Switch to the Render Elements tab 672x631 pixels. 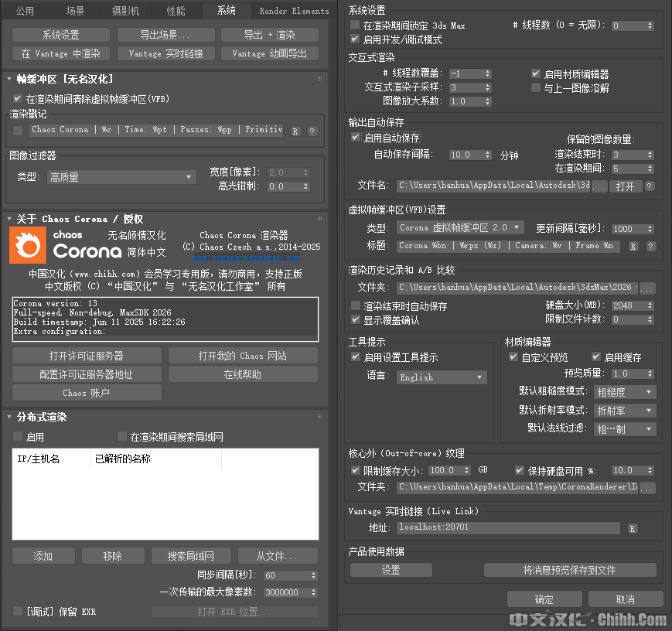pos(293,11)
